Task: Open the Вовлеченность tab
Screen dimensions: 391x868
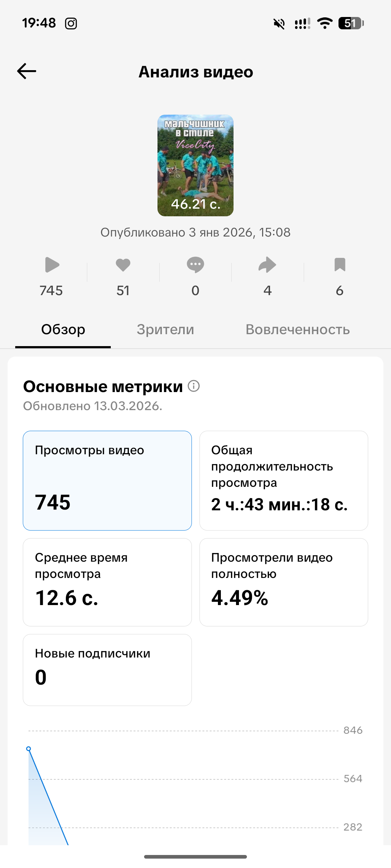Action: click(298, 329)
